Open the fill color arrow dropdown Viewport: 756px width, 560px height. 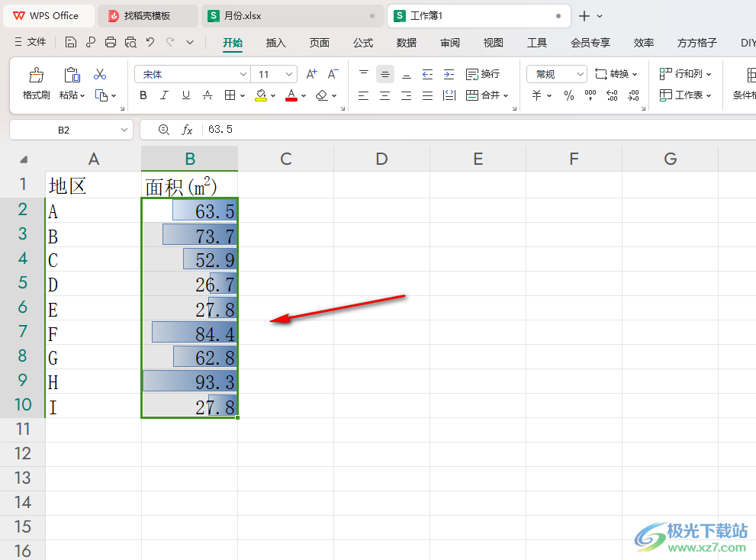pyautogui.click(x=273, y=95)
